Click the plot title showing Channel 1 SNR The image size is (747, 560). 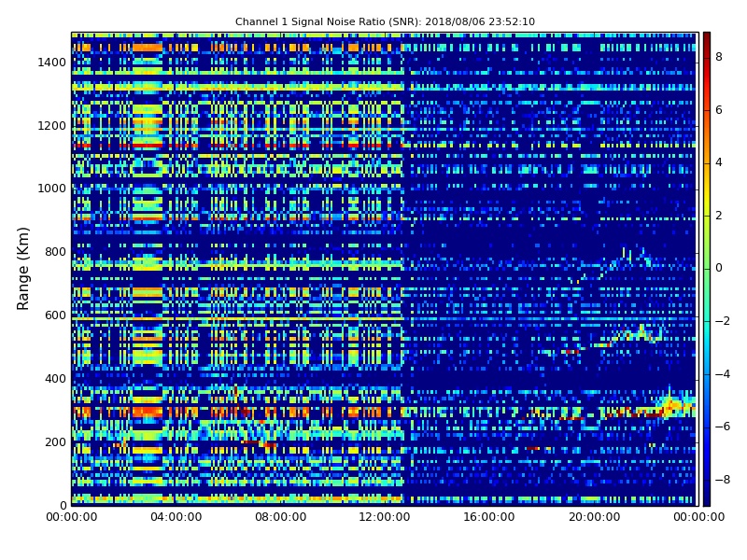pyautogui.click(x=385, y=21)
